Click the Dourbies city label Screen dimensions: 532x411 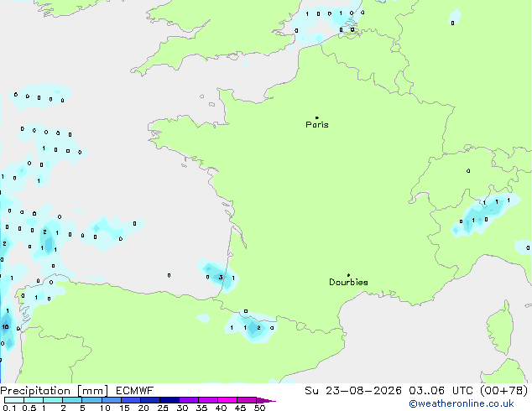pos(348,282)
